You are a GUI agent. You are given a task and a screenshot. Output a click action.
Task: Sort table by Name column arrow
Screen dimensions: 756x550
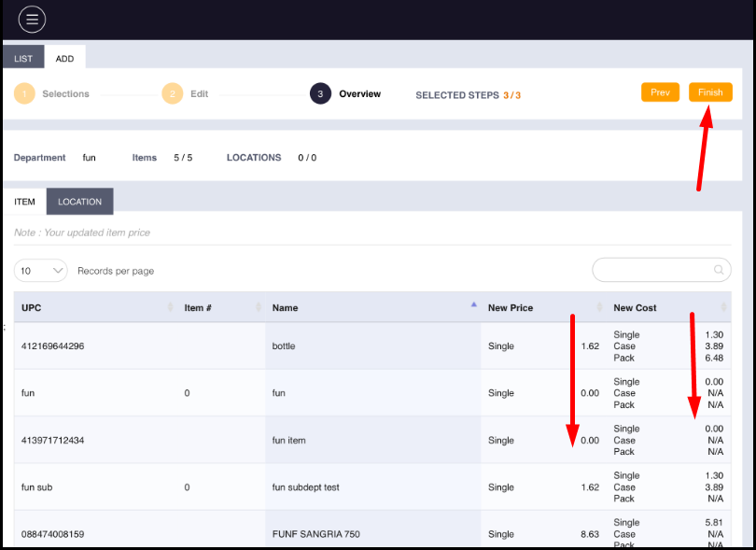point(473,305)
